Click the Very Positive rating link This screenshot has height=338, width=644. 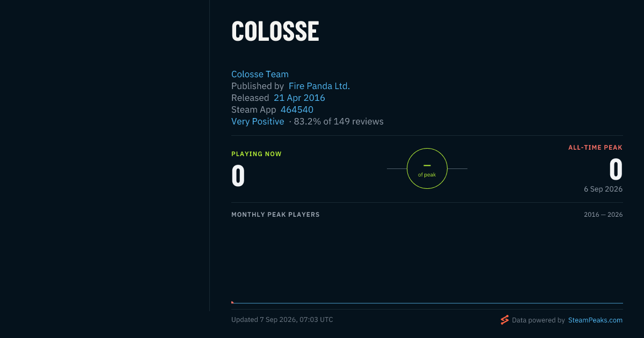(x=258, y=121)
